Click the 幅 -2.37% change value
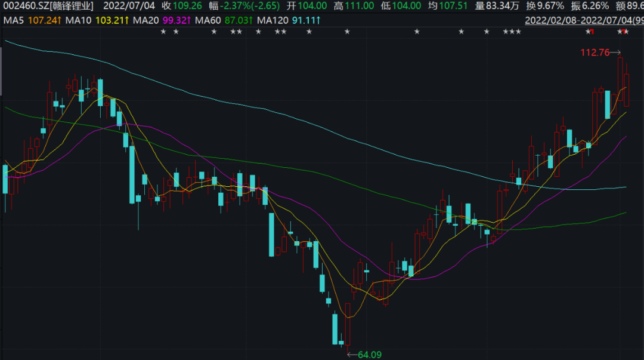 [247, 6]
